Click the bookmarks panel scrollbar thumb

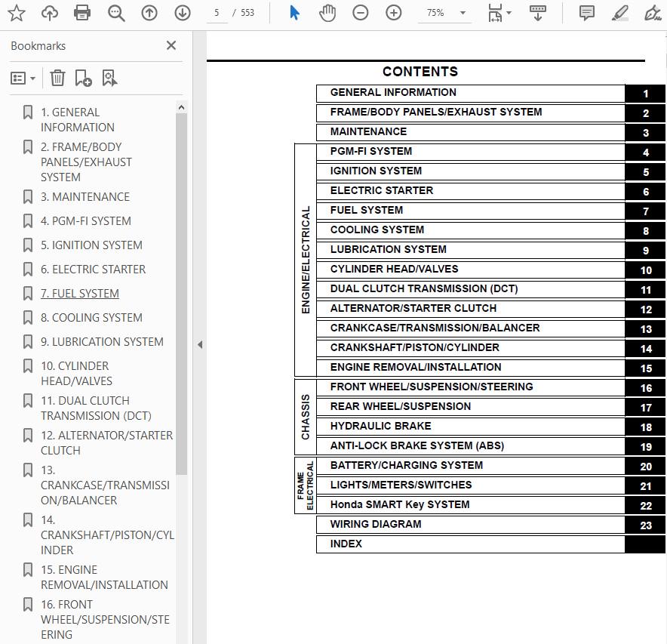181,294
